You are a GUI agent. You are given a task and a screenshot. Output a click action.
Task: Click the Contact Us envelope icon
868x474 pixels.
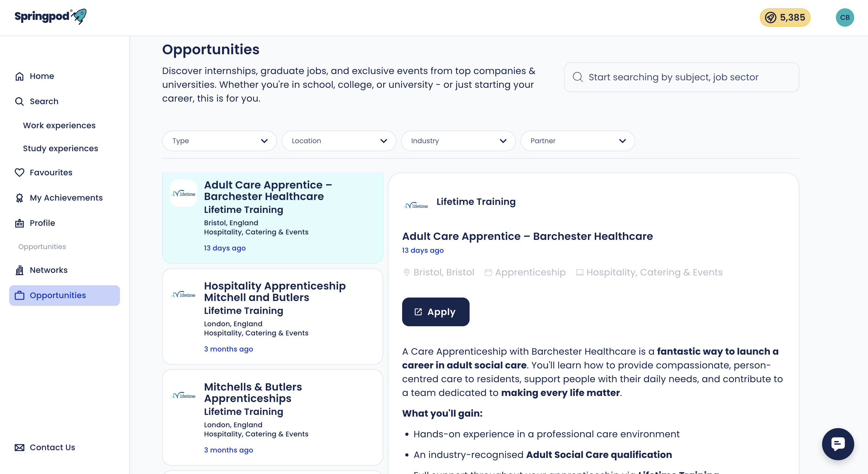20,447
